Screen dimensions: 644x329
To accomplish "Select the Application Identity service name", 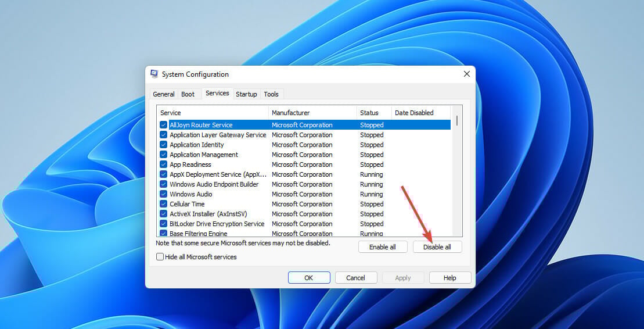I will (x=197, y=145).
